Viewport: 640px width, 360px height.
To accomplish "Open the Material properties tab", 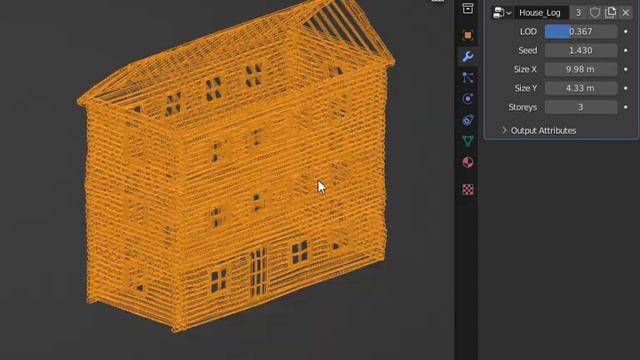I will point(468,162).
